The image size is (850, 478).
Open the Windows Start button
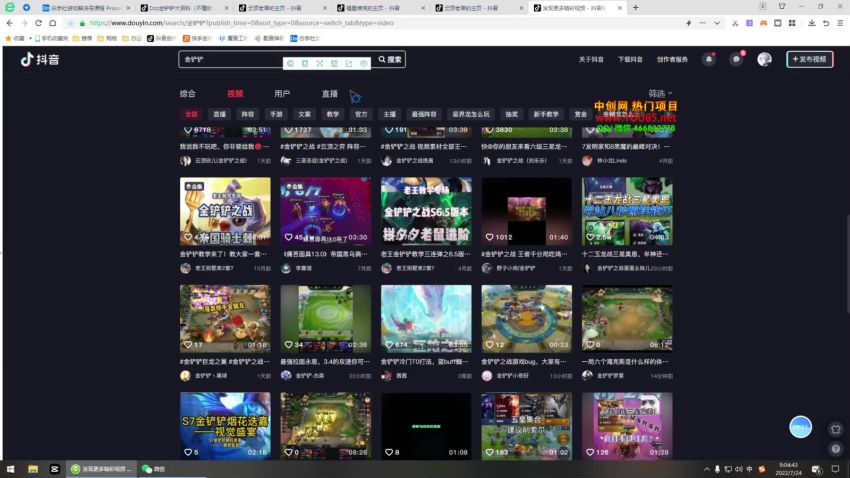10,469
